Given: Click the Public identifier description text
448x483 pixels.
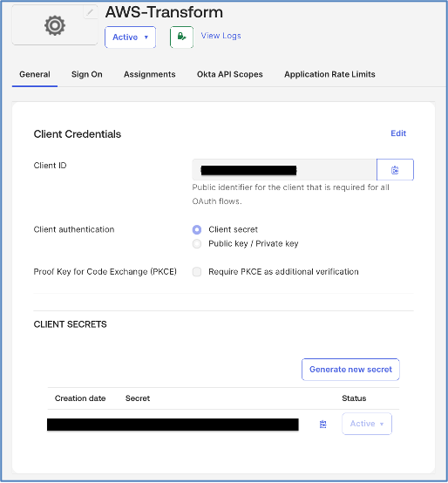Looking at the screenshot, I should 290,194.
